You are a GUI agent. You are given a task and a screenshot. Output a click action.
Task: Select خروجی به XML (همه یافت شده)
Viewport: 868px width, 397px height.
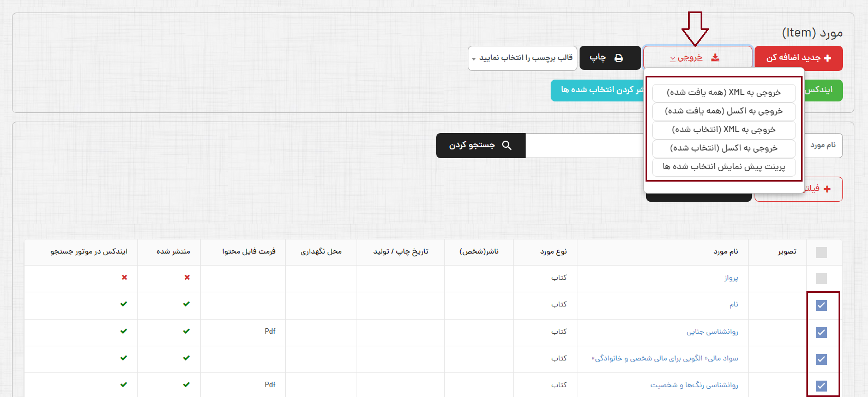[x=724, y=93]
